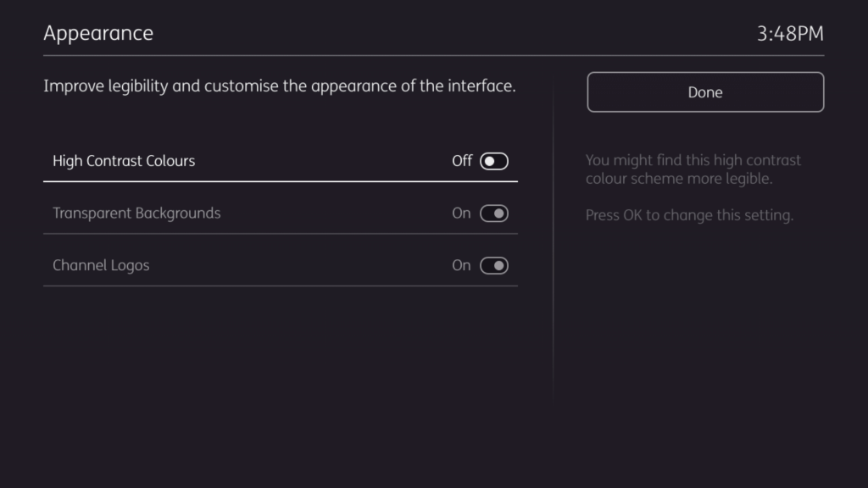This screenshot has width=868, height=488.
Task: Click the 3:48PM clock display
Action: [x=790, y=34]
